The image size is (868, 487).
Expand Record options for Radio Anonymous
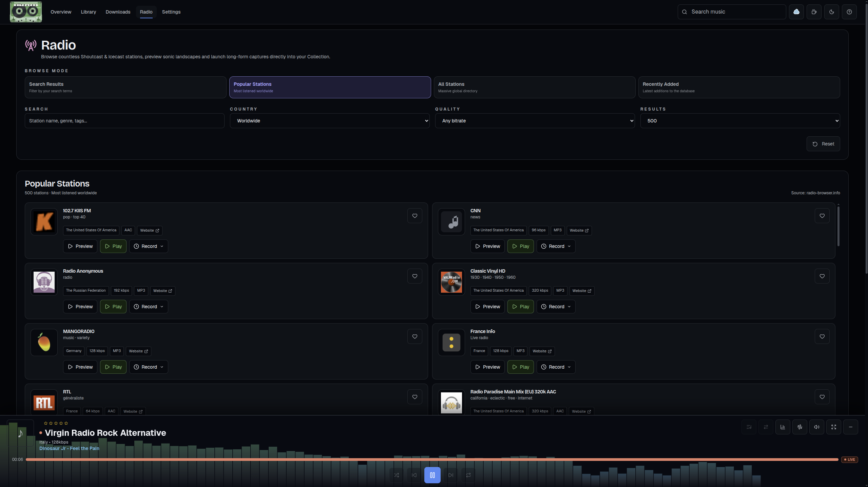(x=149, y=307)
